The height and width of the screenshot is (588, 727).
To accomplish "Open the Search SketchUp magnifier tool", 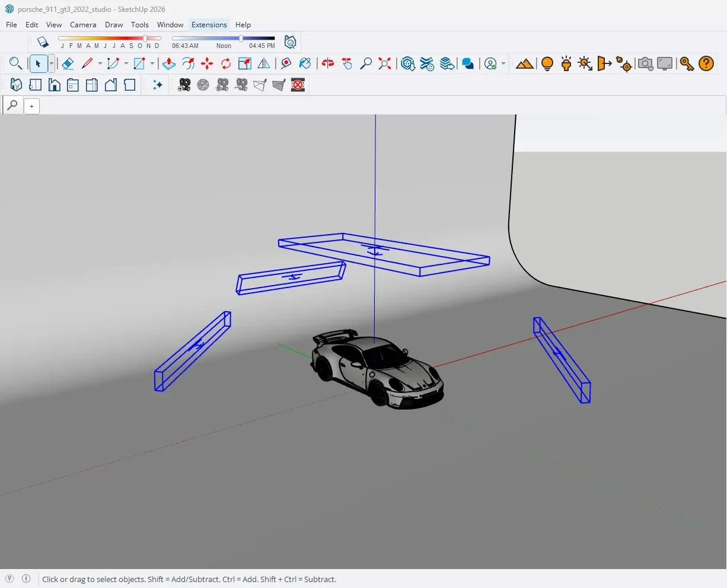I will pyautogui.click(x=15, y=63).
